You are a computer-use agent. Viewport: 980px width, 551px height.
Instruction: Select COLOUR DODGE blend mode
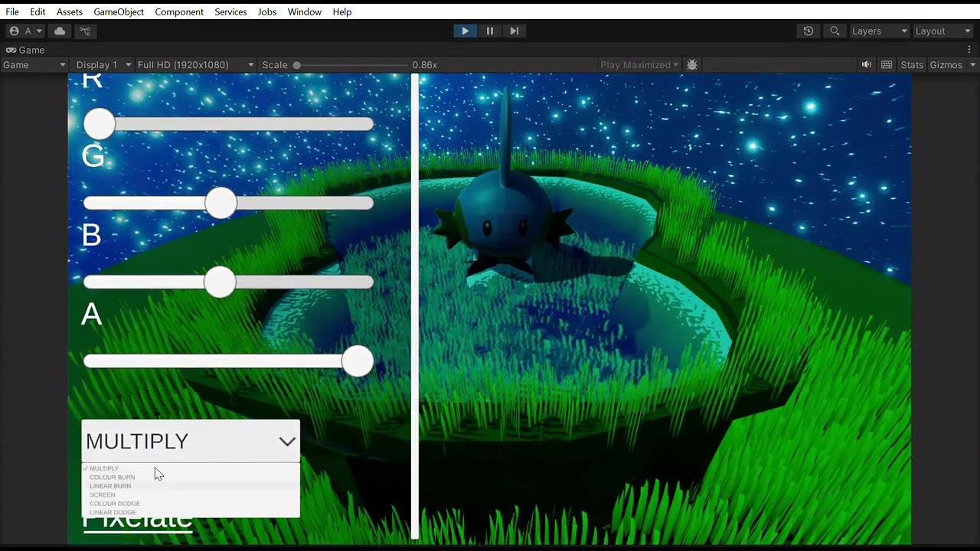point(191,504)
